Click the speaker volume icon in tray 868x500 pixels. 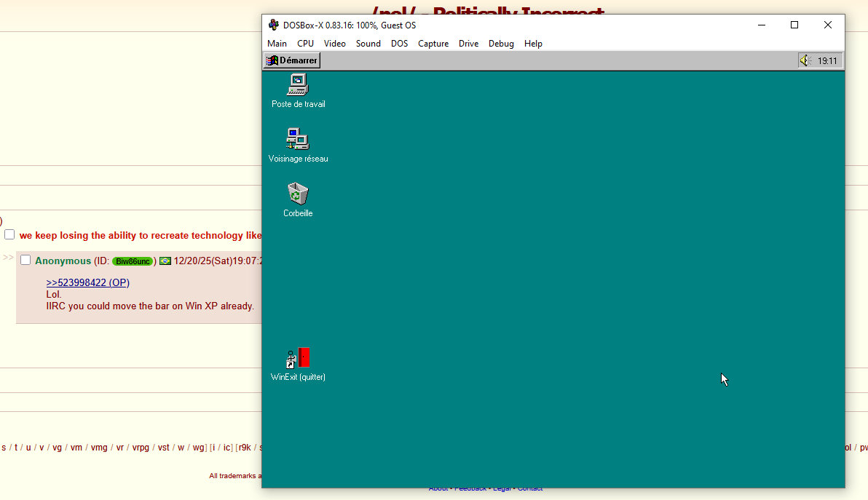[805, 60]
